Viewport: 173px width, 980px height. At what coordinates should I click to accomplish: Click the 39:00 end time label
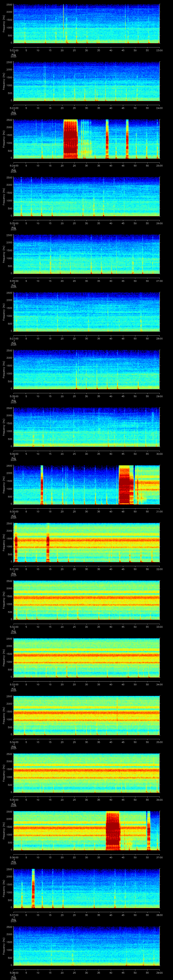pos(159,973)
